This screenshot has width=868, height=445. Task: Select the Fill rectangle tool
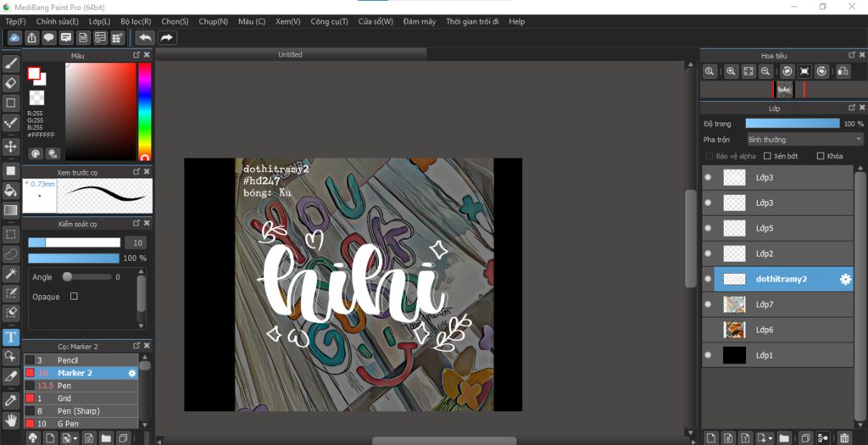pos(10,171)
